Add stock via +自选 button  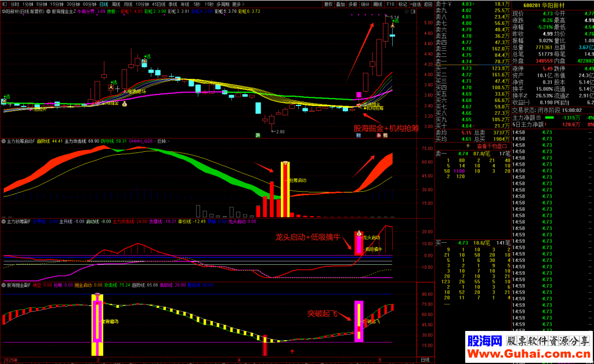point(415,4)
